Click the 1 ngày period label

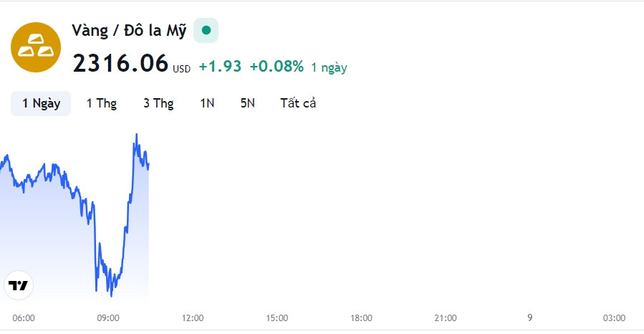(x=329, y=67)
